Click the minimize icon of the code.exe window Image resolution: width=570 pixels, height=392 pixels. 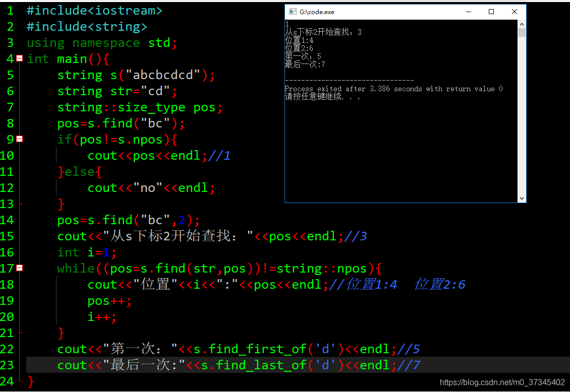pyautogui.click(x=469, y=11)
